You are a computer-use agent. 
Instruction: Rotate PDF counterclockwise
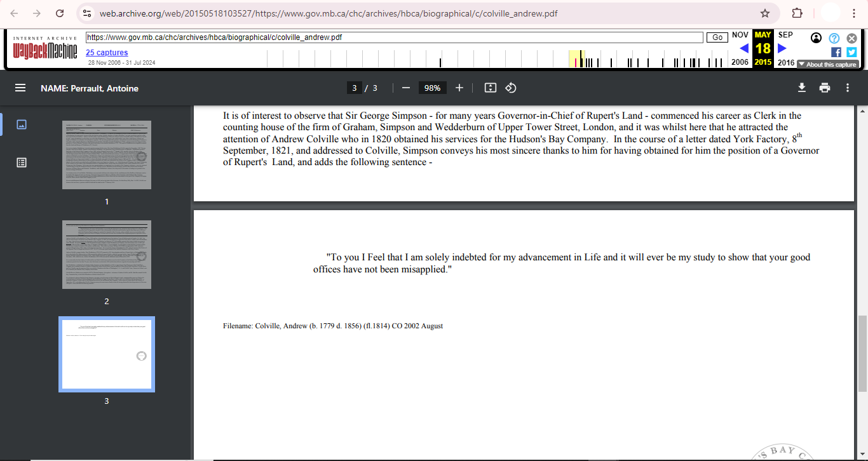[511, 88]
